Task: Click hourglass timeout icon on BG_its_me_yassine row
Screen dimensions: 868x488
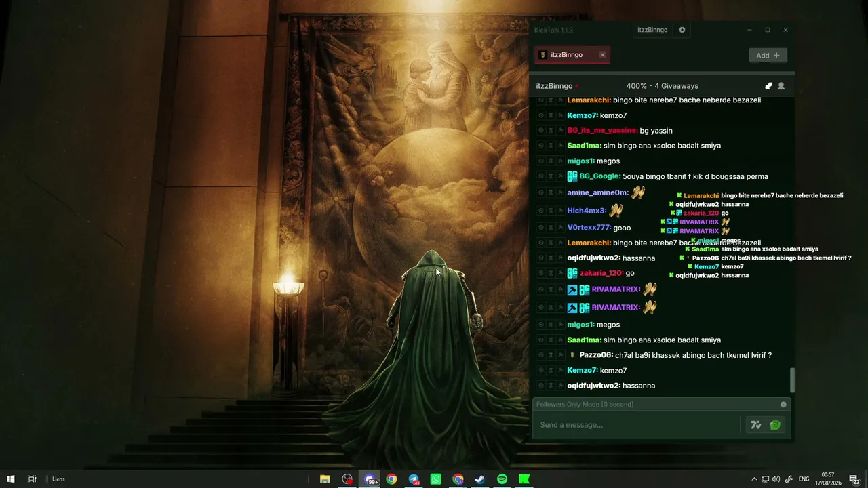Action: pos(551,131)
